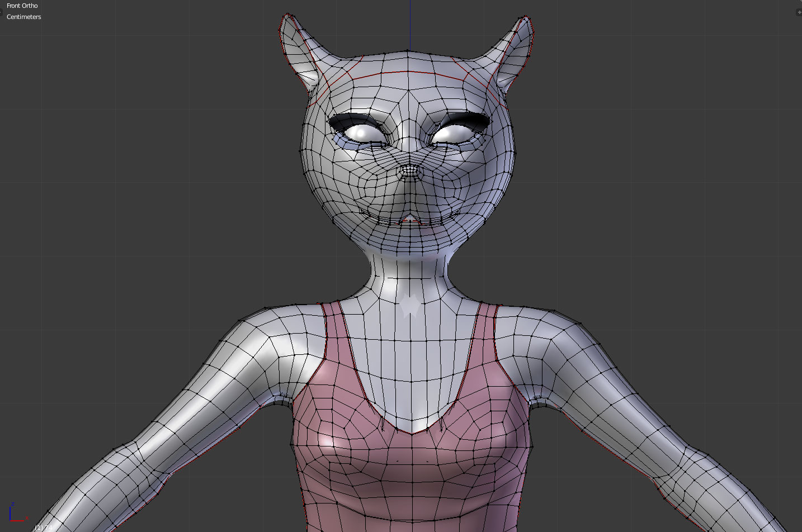Select the small open mouth notch

click(410, 218)
